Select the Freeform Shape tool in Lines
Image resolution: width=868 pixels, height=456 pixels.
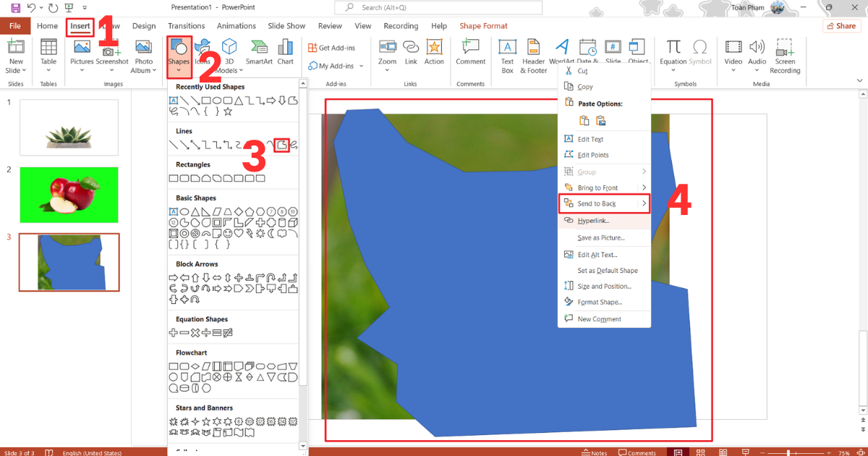[283, 145]
